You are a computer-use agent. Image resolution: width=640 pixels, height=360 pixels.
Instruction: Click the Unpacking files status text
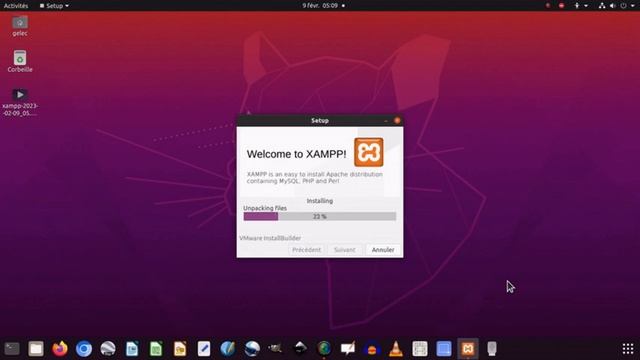(x=265, y=208)
